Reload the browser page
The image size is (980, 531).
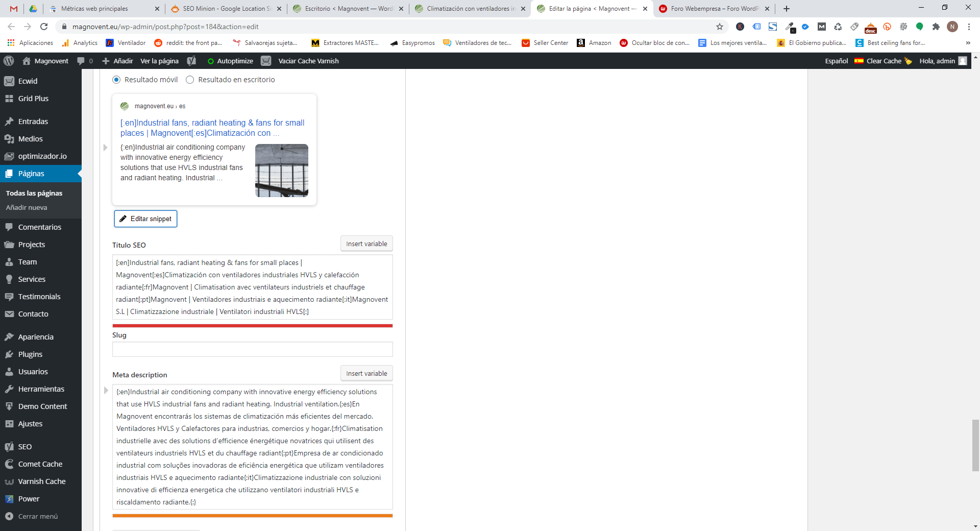pyautogui.click(x=44, y=27)
